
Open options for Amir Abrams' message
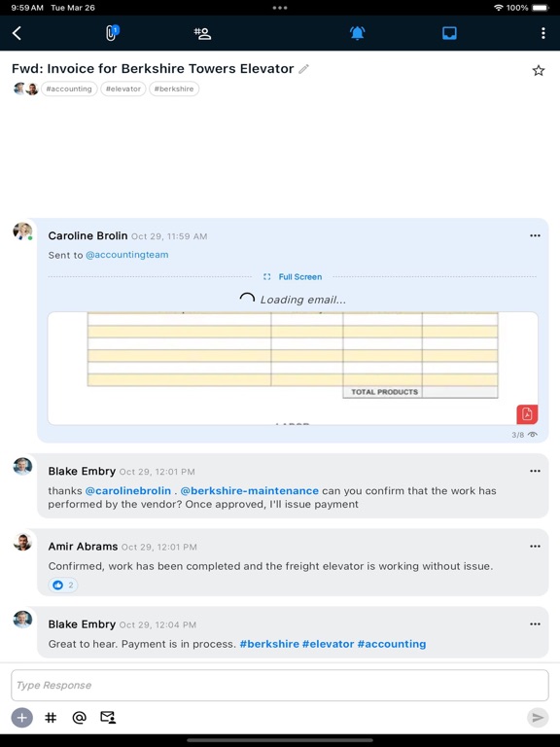click(x=535, y=546)
